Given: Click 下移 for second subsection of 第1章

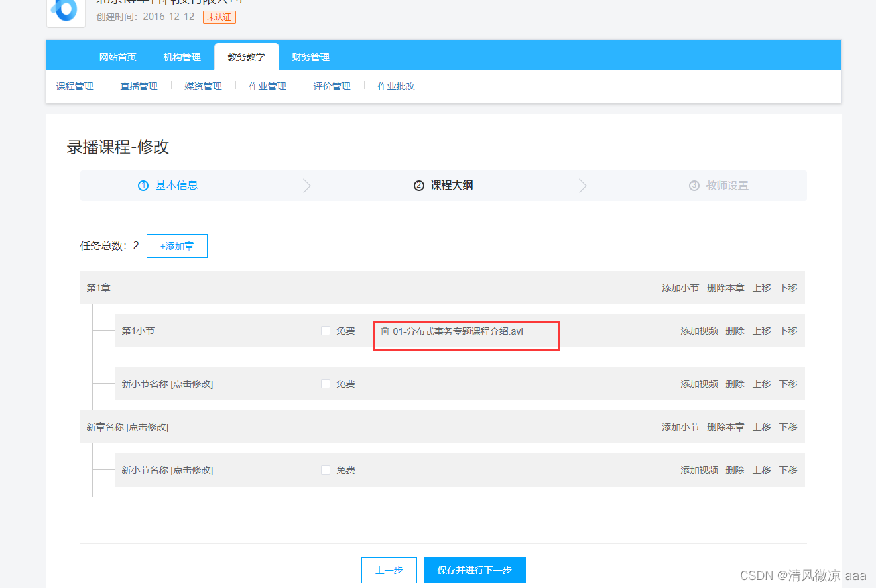Looking at the screenshot, I should (788, 384).
